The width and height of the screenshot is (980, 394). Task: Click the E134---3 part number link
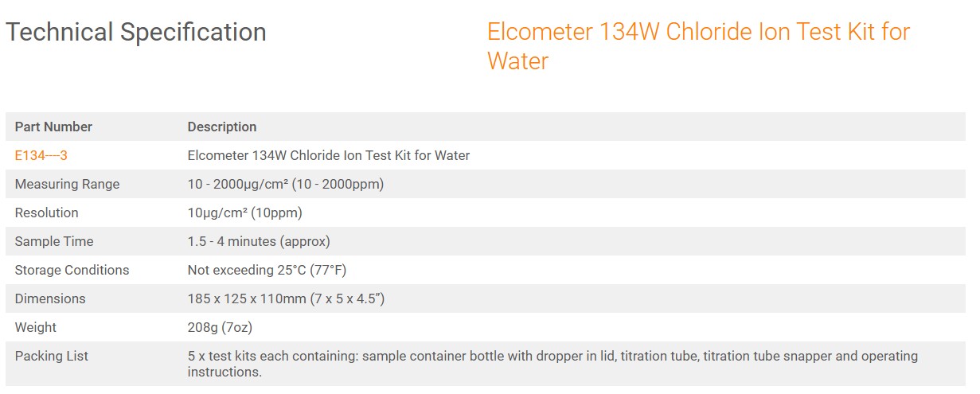tap(41, 155)
